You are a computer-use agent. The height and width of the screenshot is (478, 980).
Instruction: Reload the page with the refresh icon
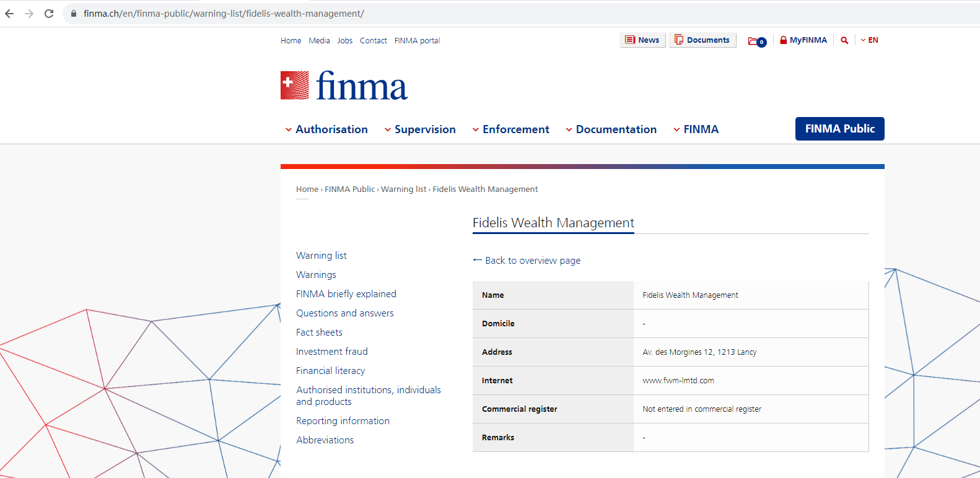(49, 14)
